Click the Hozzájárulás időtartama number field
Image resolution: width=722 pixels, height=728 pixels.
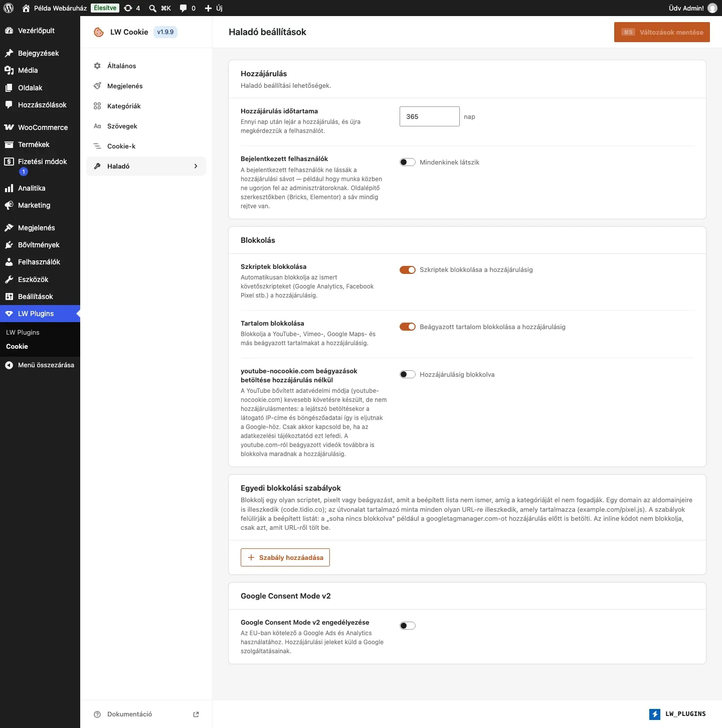430,116
